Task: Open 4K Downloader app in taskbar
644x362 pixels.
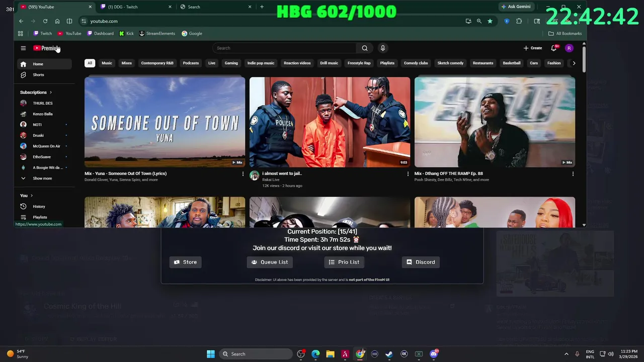Action: 404,354
